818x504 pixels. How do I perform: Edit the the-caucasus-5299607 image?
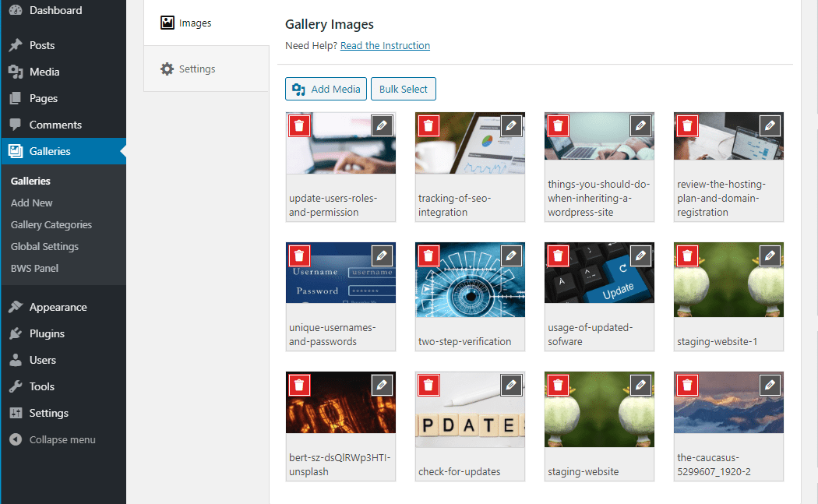point(770,384)
